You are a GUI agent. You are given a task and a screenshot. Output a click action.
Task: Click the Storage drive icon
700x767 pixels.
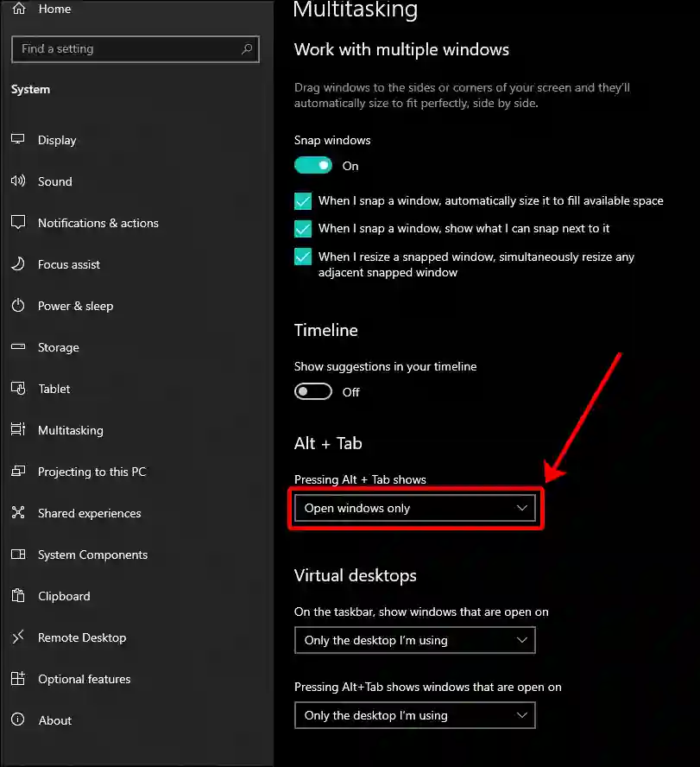(x=18, y=347)
